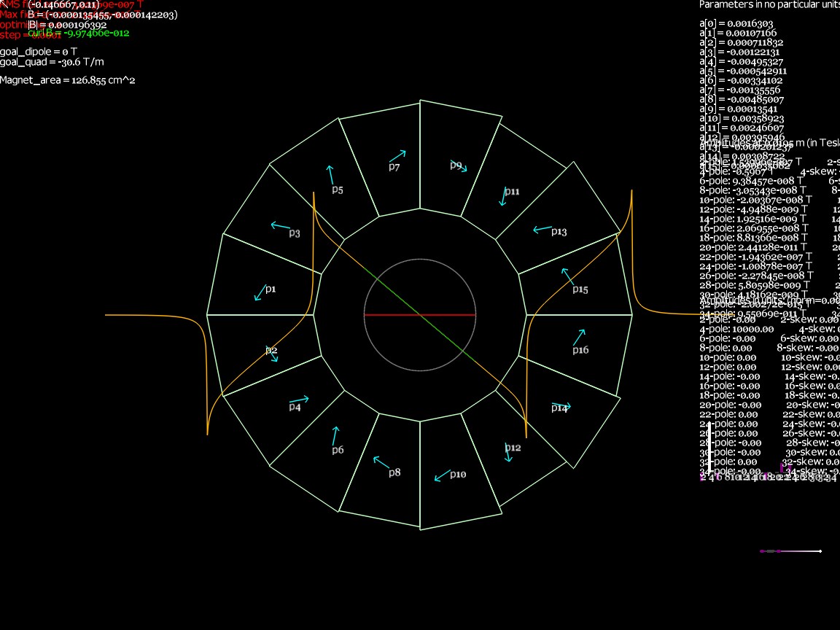Select the p9 magnet segment label
Image resolution: width=840 pixels, height=630 pixels.
click(x=456, y=166)
